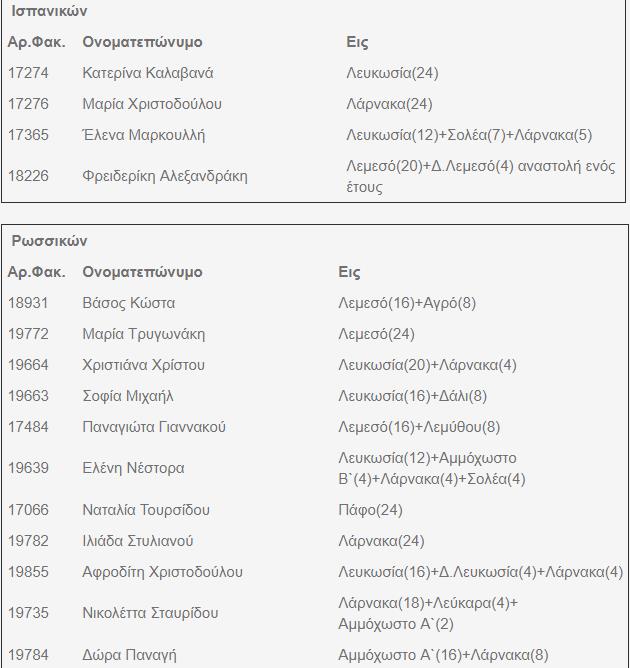Click the placement Λευκωσία(20)+Λάρνακα(4)

(x=427, y=365)
